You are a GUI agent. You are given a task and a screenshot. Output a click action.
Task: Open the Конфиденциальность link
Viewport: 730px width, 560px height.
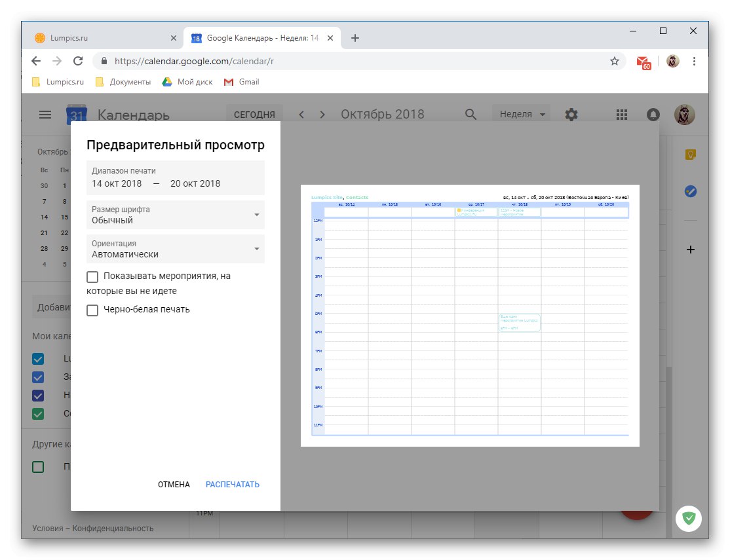pos(113,529)
